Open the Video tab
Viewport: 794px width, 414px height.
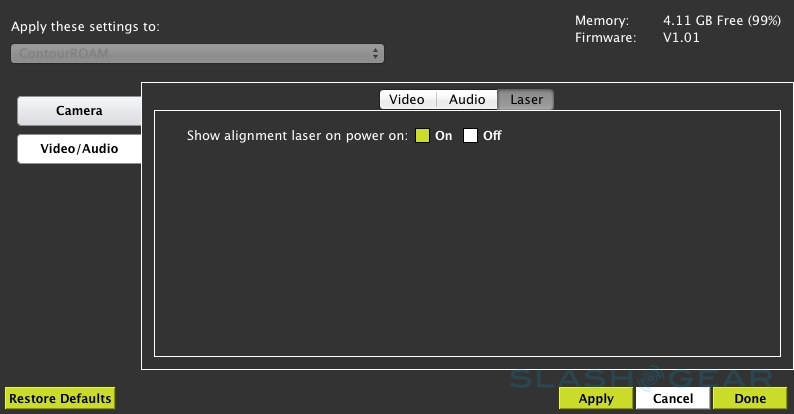[x=407, y=99]
